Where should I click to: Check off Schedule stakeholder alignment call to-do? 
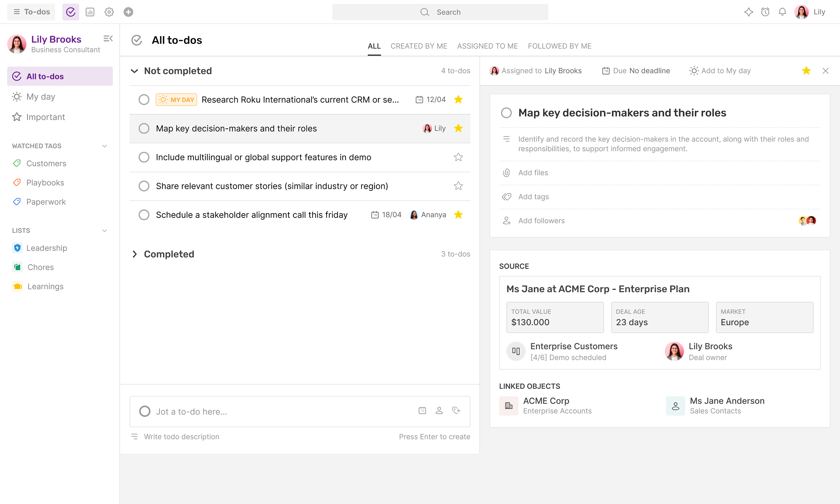click(x=144, y=215)
